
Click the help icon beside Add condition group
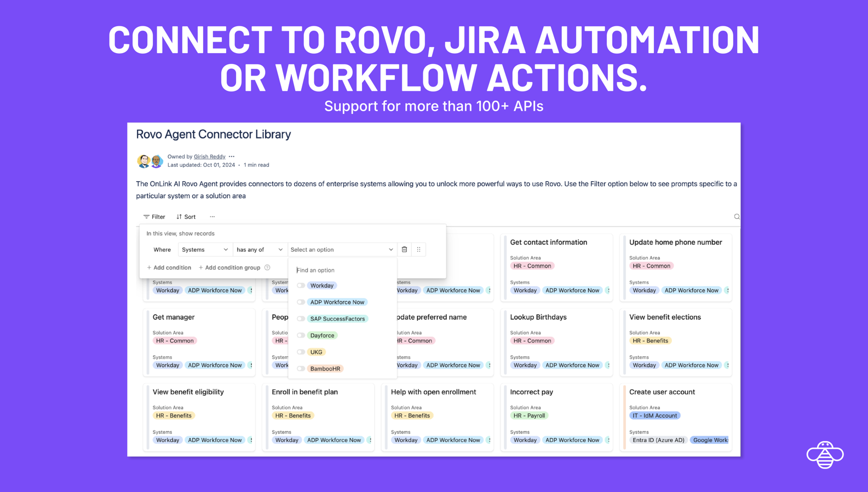pos(267,268)
